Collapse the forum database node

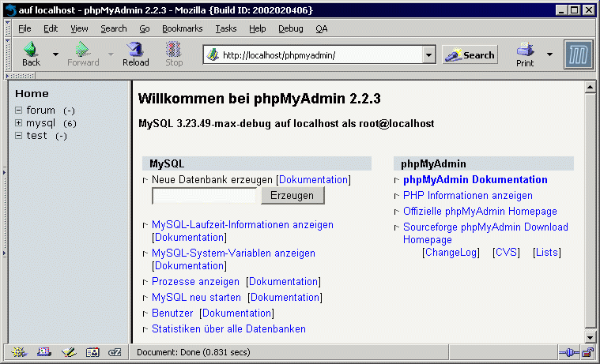[x=18, y=110]
